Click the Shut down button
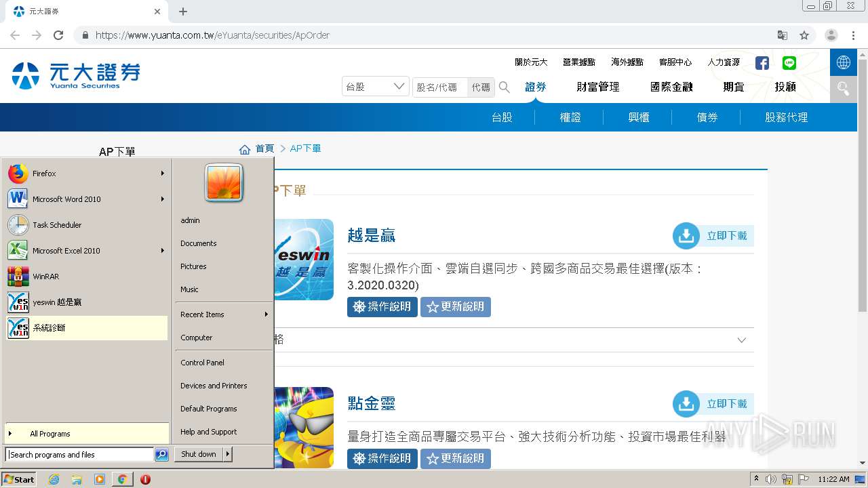This screenshot has width=868, height=488. 199,454
